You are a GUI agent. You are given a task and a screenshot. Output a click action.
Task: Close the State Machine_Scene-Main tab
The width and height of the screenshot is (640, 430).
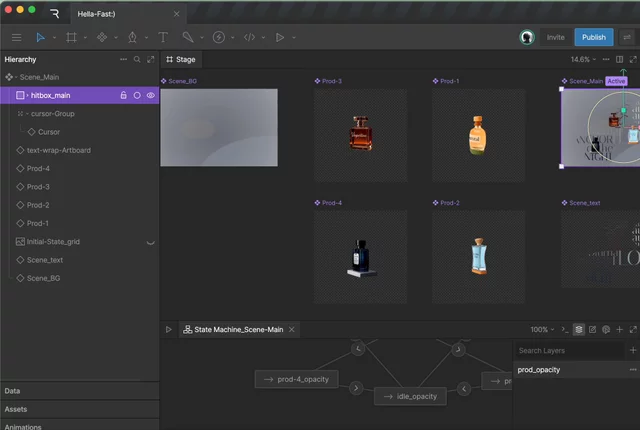292,330
